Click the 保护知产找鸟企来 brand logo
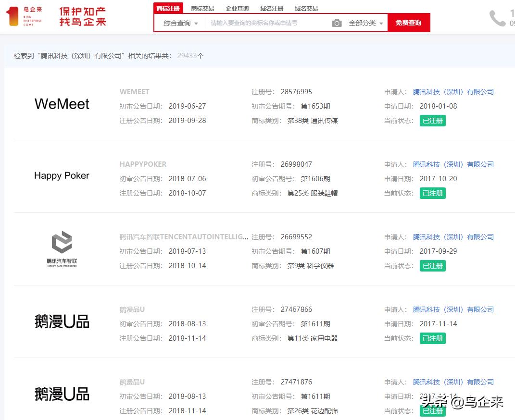The height and width of the screenshot is (420, 515). coord(82,16)
